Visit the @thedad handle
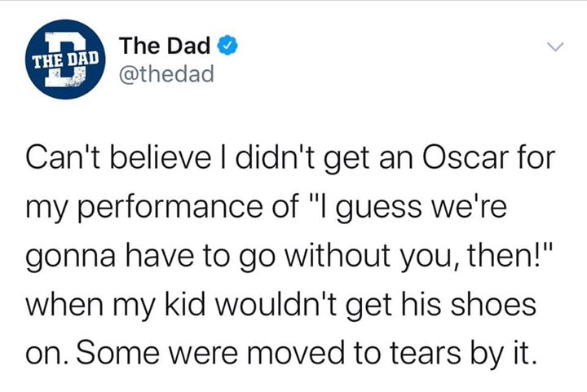Image resolution: width=587 pixels, height=392 pixels. tap(166, 73)
